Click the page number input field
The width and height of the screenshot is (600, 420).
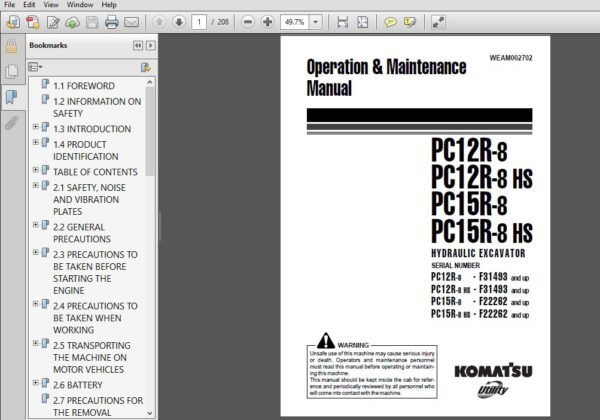(x=199, y=22)
